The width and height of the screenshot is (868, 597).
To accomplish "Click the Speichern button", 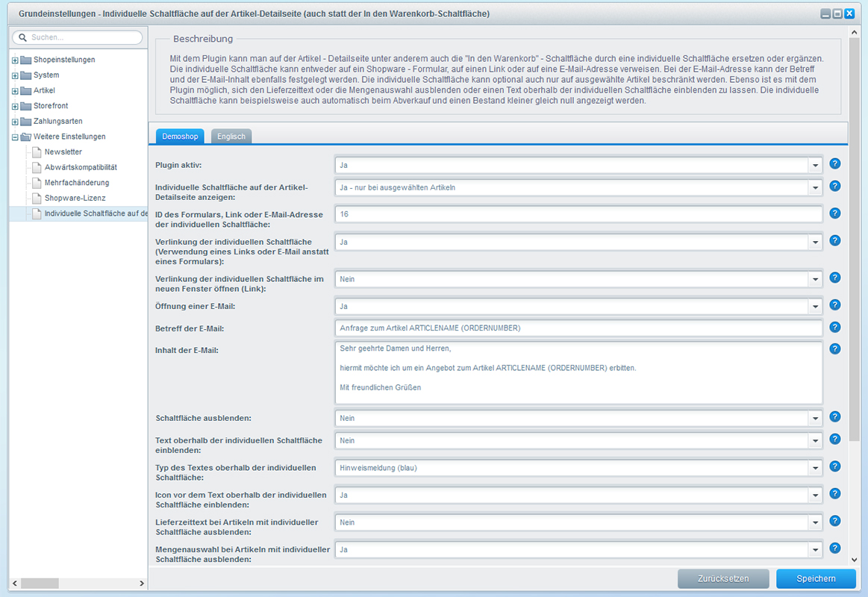I will [816, 578].
